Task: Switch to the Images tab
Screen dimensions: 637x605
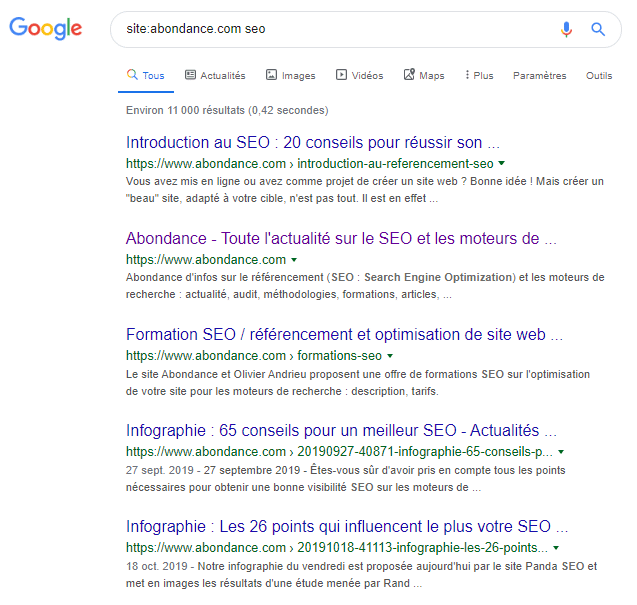Action: tap(290, 76)
